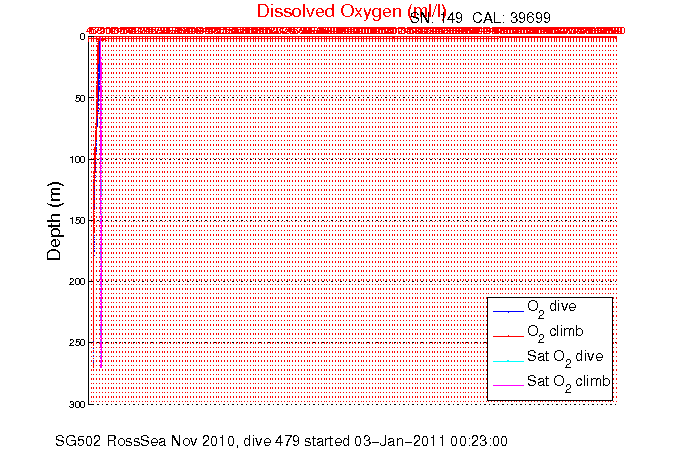Click the 150 depth tick label

77,221
